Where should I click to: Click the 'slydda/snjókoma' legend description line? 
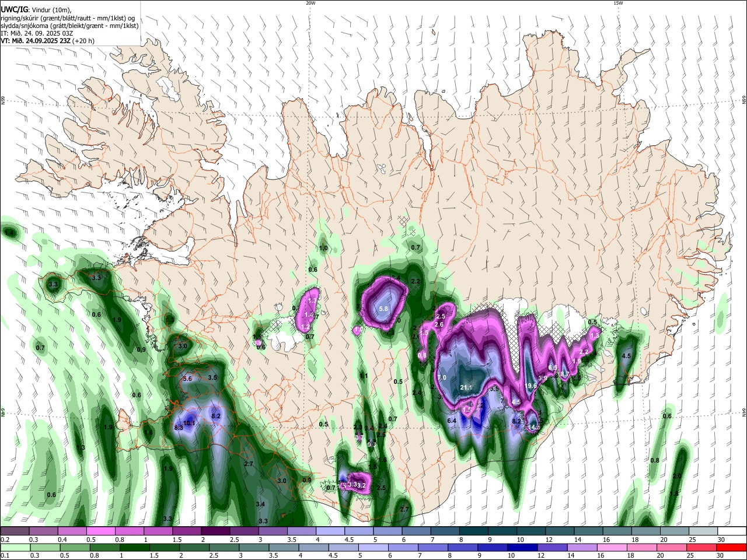pyautogui.click(x=69, y=26)
